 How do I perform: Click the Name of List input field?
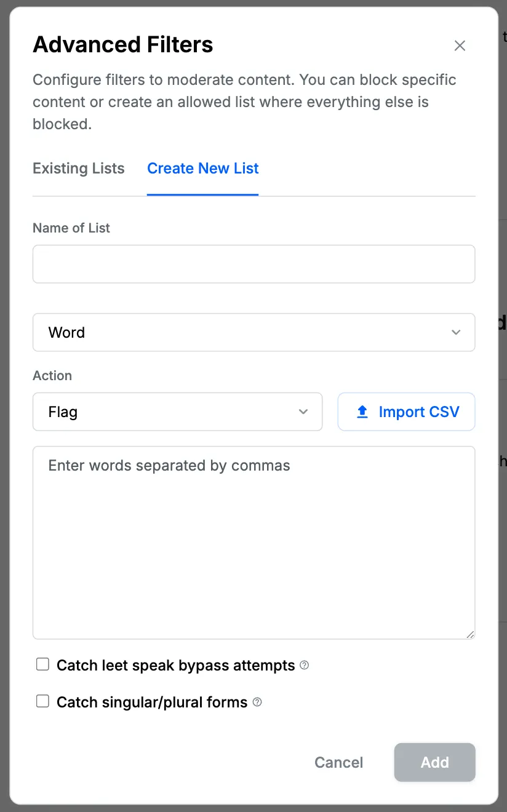pyautogui.click(x=253, y=263)
